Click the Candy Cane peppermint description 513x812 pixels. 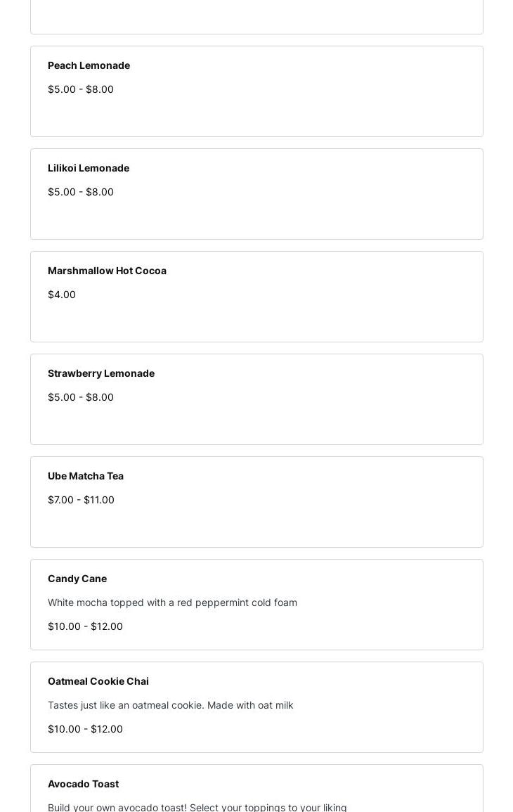[172, 602]
